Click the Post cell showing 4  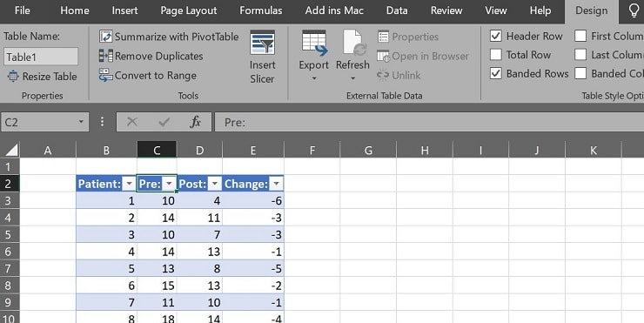(x=199, y=200)
